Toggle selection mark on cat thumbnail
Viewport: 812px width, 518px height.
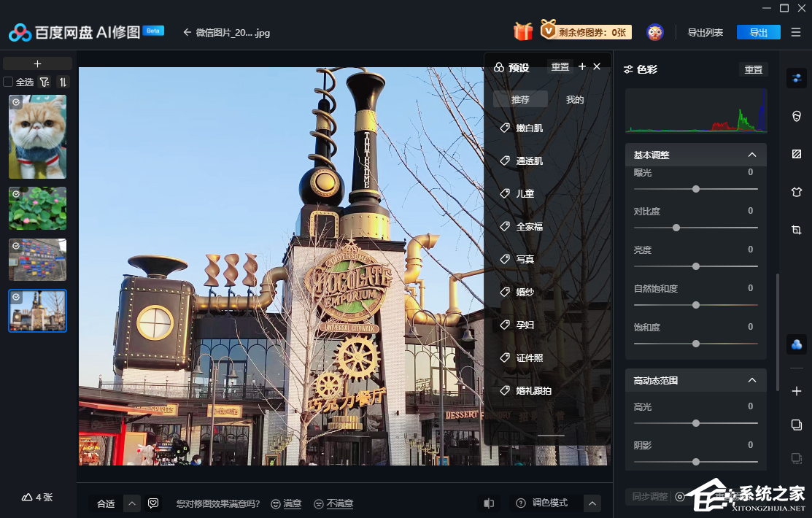[16, 102]
